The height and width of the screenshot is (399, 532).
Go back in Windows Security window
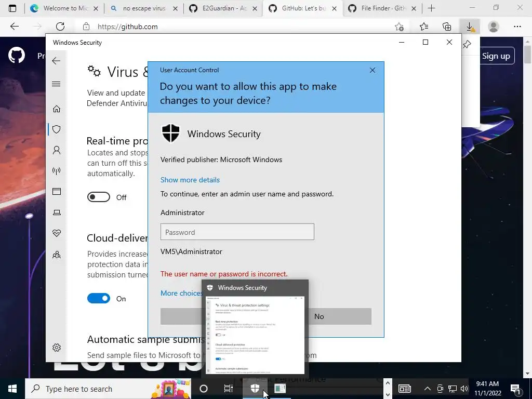(56, 61)
